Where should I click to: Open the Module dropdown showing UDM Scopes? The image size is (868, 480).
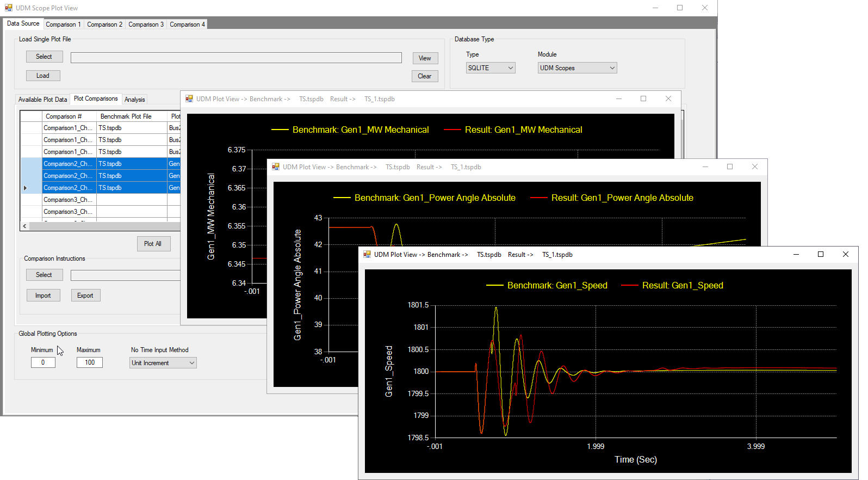[578, 68]
